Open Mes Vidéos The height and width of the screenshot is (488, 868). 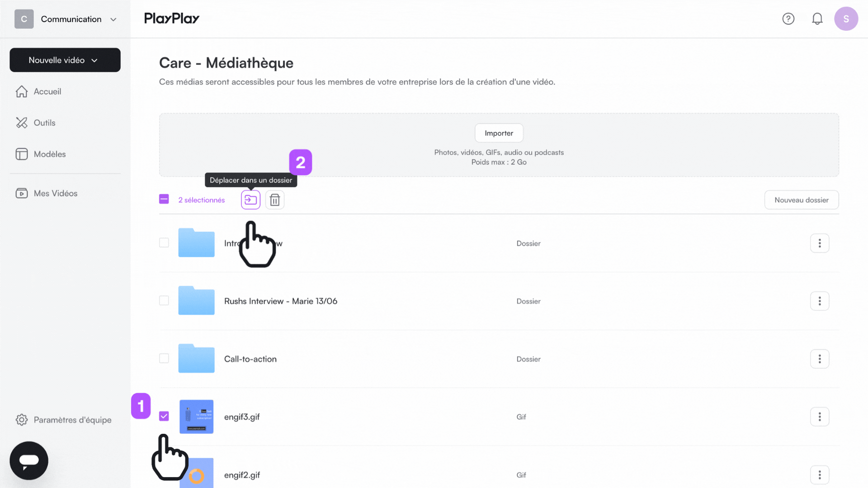click(x=56, y=193)
